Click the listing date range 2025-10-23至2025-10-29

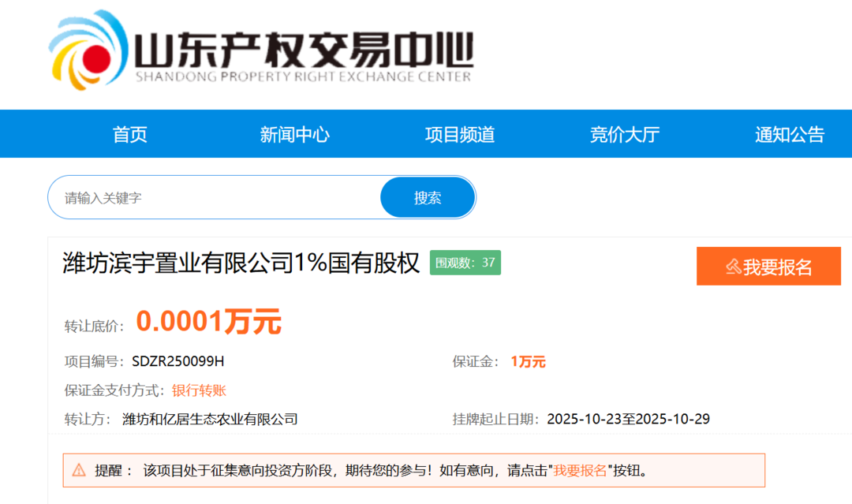(628, 419)
